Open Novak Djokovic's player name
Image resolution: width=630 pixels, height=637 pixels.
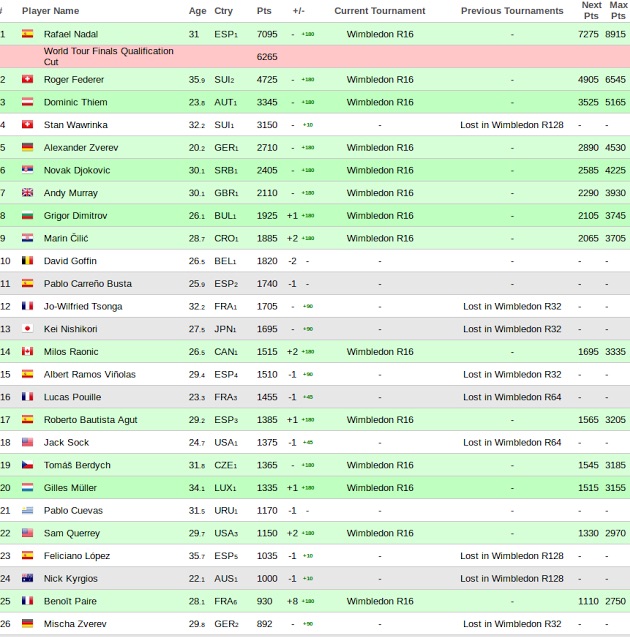point(77,170)
